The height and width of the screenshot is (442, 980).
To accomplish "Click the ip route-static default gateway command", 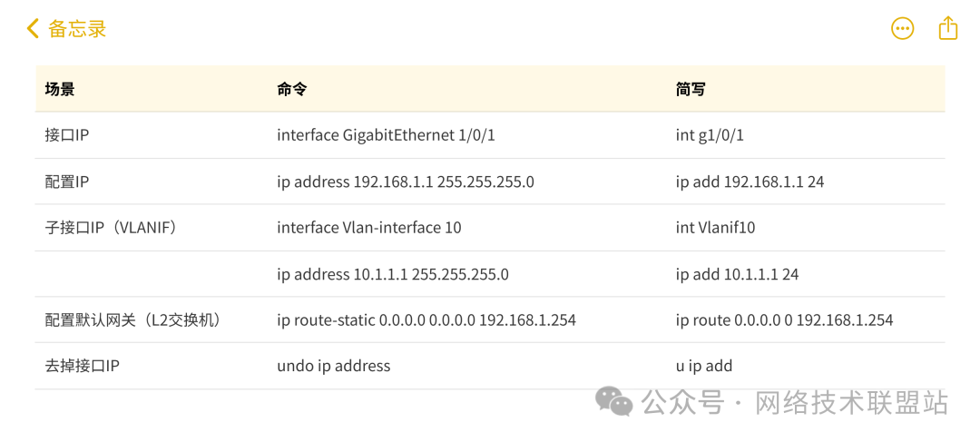I will pyautogui.click(x=426, y=320).
